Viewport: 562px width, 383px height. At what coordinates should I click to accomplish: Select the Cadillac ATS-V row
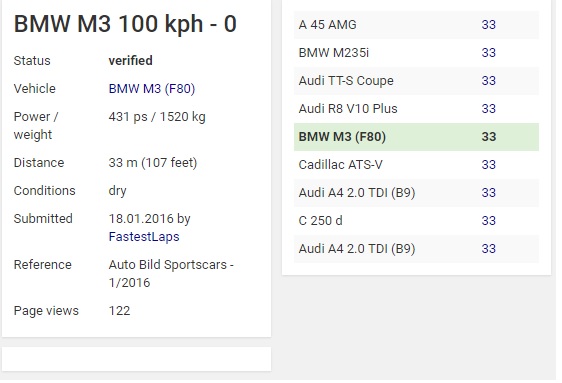pyautogui.click(x=416, y=165)
